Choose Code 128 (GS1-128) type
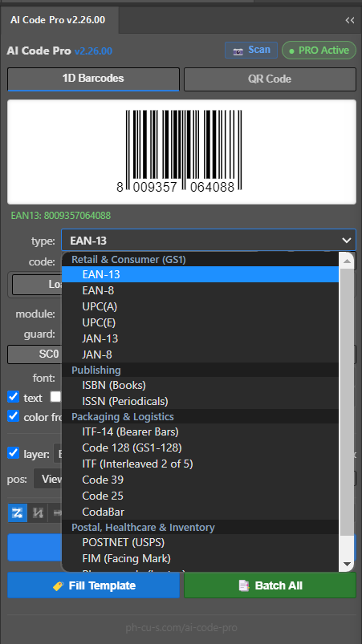The image size is (362, 644). click(x=200, y=448)
